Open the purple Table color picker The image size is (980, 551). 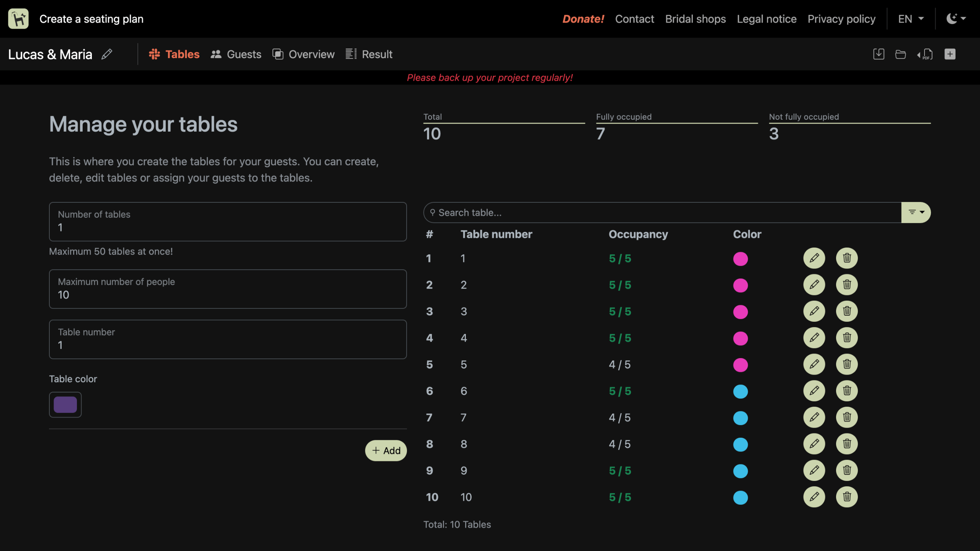(x=65, y=405)
